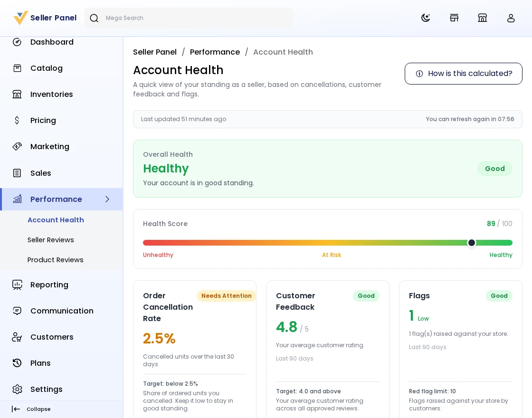This screenshot has height=418, width=532.
Task: Open Sales menu item
Action: pyautogui.click(x=61, y=173)
